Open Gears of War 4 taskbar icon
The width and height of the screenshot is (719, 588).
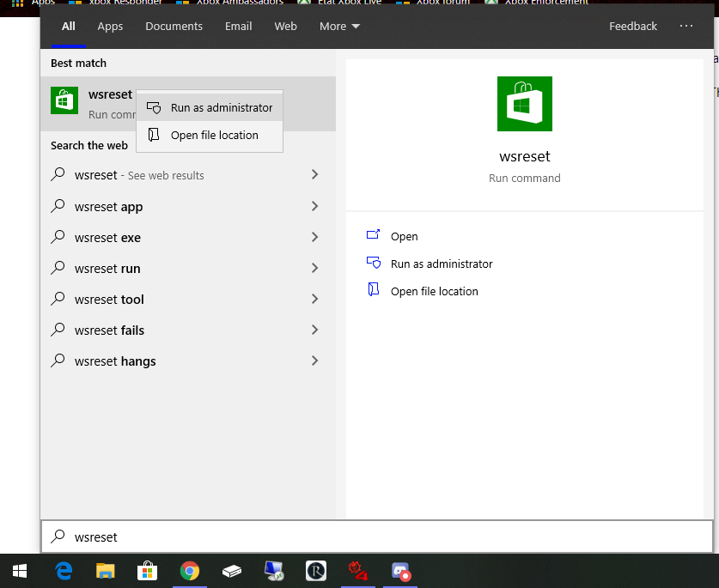357,571
